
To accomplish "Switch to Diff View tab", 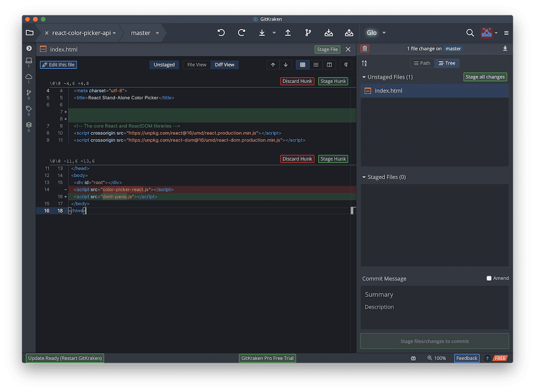I will [224, 65].
